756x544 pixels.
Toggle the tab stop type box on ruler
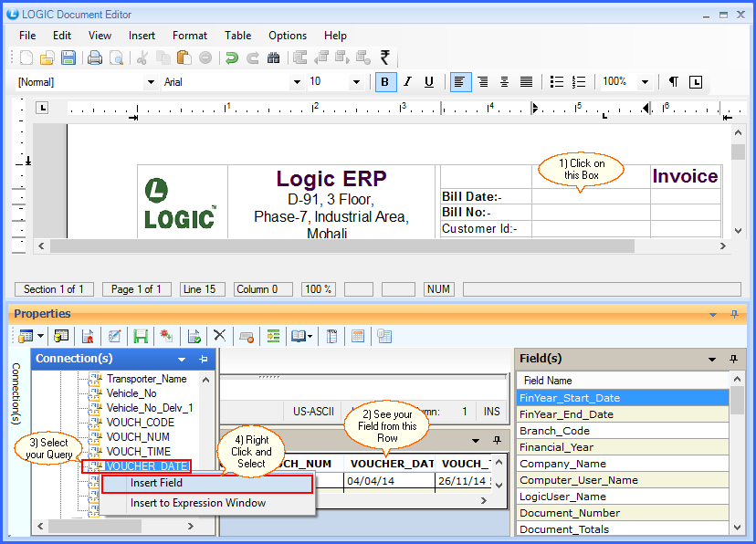point(42,108)
